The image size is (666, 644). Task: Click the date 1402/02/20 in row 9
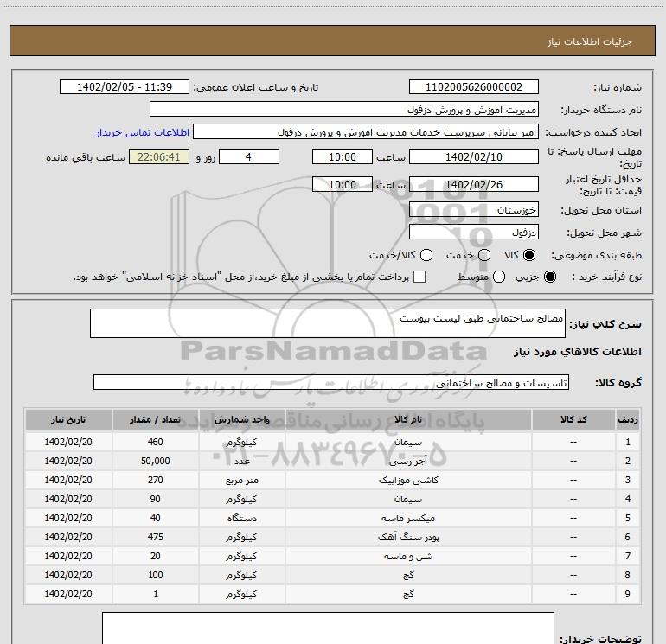(68, 594)
